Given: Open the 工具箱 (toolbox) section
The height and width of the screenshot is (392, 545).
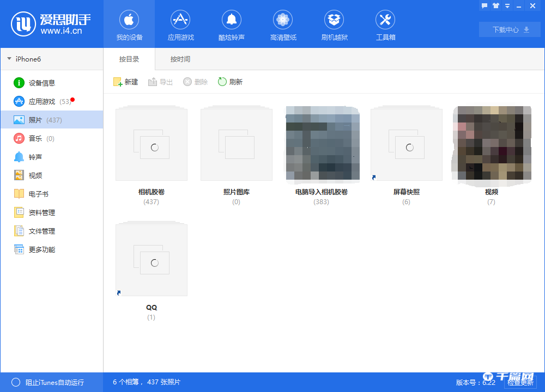Looking at the screenshot, I should (385, 24).
